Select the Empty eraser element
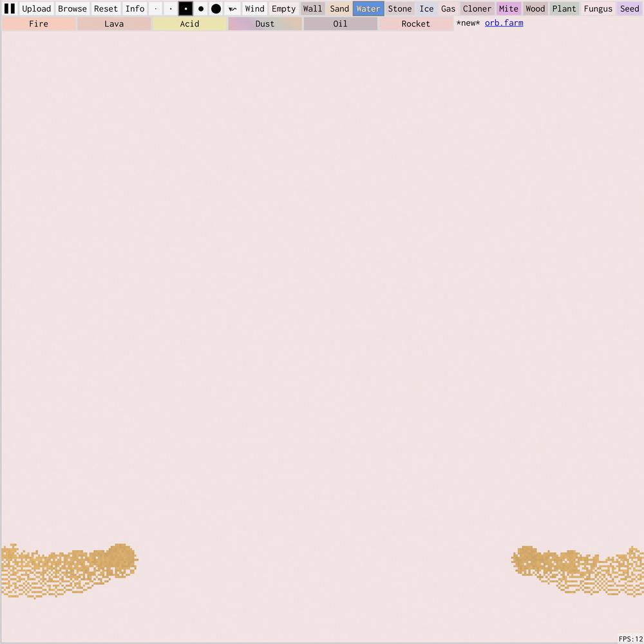This screenshot has width=644, height=644. (x=284, y=8)
